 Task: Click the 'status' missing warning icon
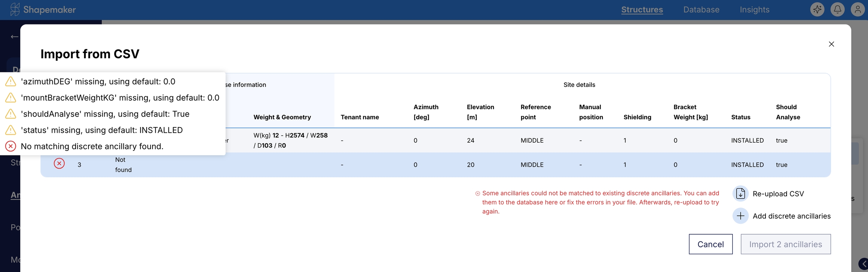coord(11,130)
